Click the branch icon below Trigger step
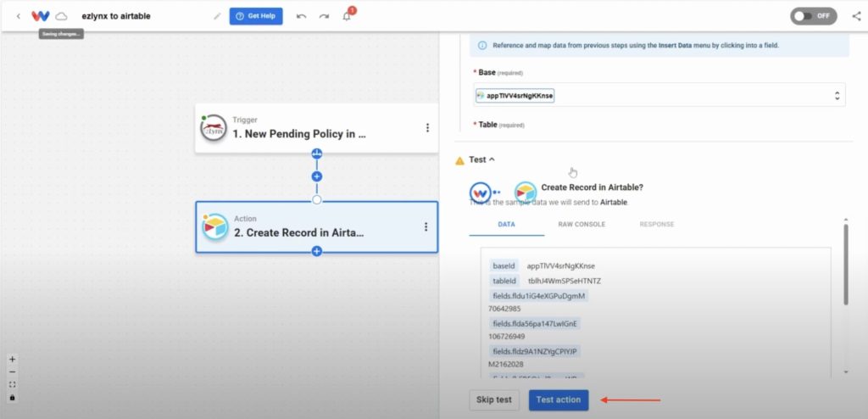868x419 pixels. 317,154
